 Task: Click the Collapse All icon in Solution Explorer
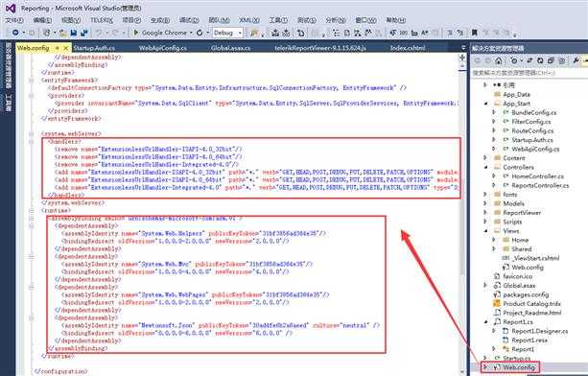551,60
